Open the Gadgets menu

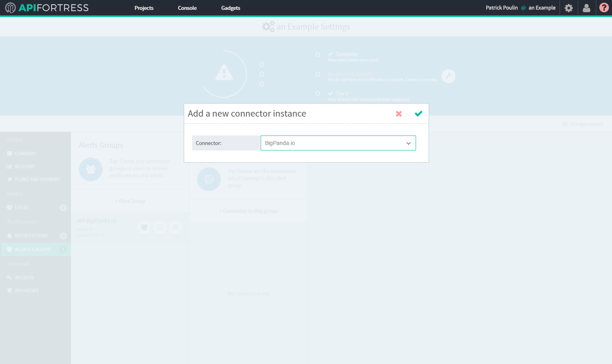coord(231,8)
